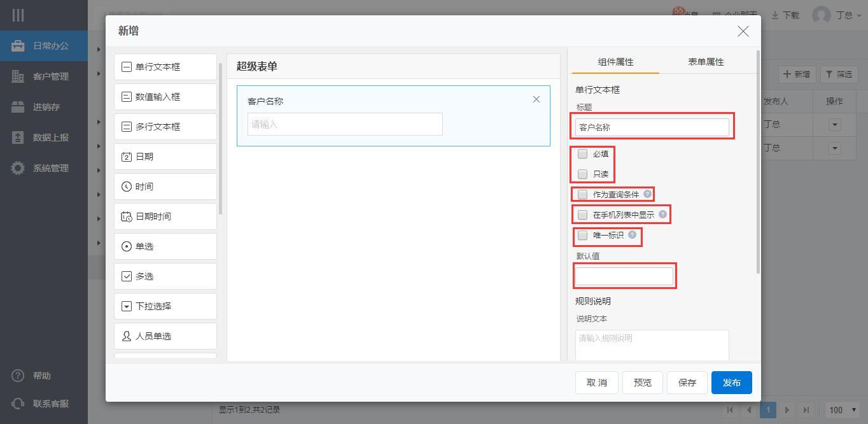
Task: Click help icon beside 唯一标识
Action: coord(632,235)
